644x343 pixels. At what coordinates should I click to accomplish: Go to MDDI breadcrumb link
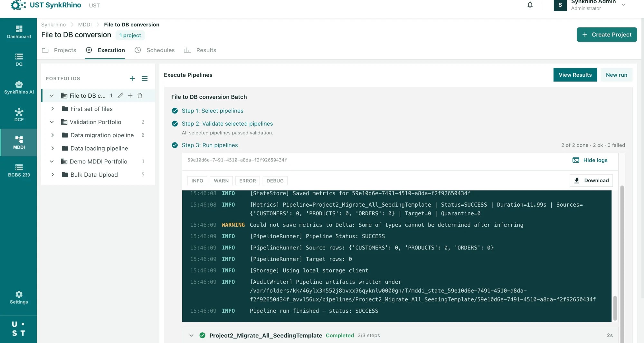tap(85, 24)
